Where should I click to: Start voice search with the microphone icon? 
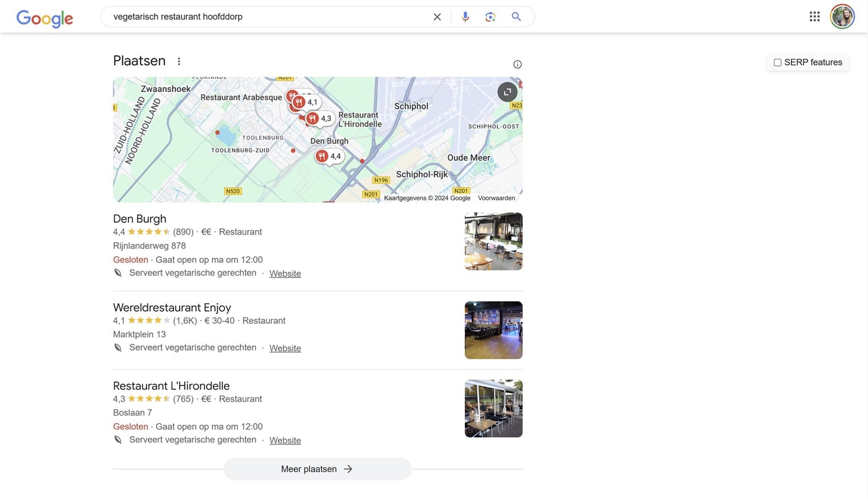465,17
